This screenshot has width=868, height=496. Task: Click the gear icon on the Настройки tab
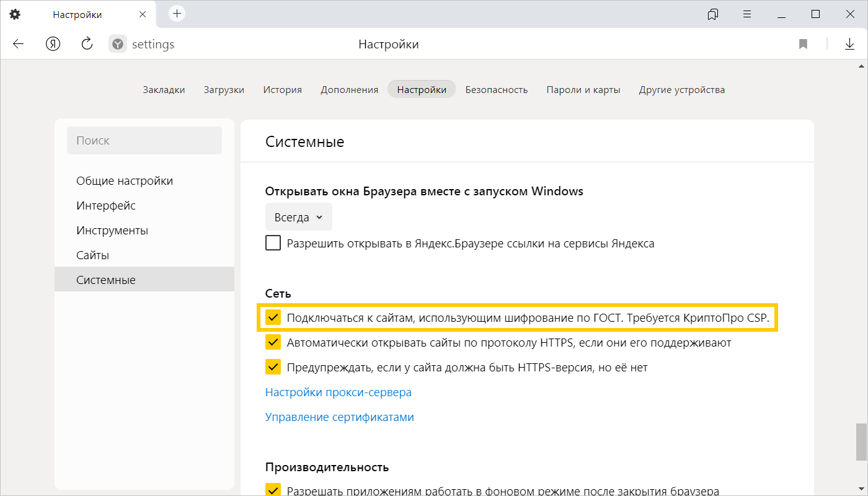[x=15, y=14]
